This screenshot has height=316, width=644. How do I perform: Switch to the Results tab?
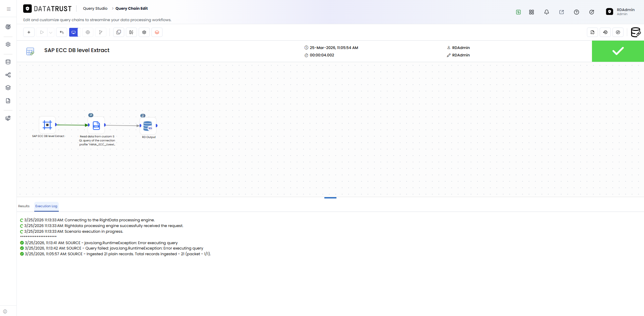[24, 206]
